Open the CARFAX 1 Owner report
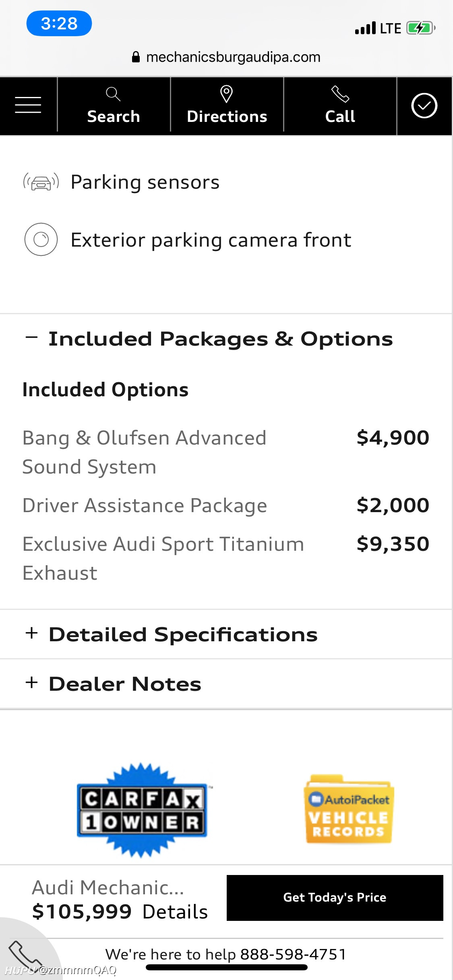The image size is (453, 980). click(x=142, y=810)
